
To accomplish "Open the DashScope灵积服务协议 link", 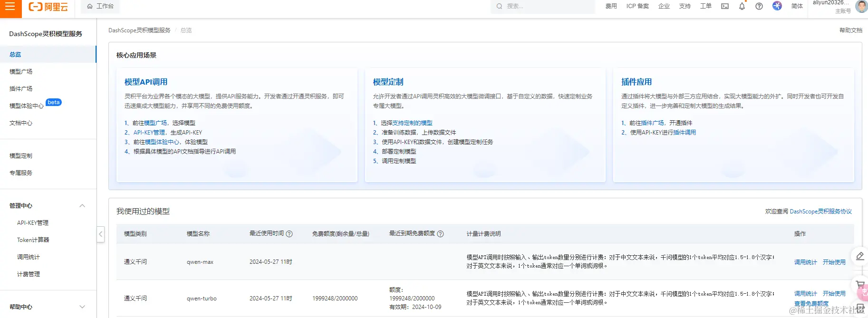I will tap(821, 212).
